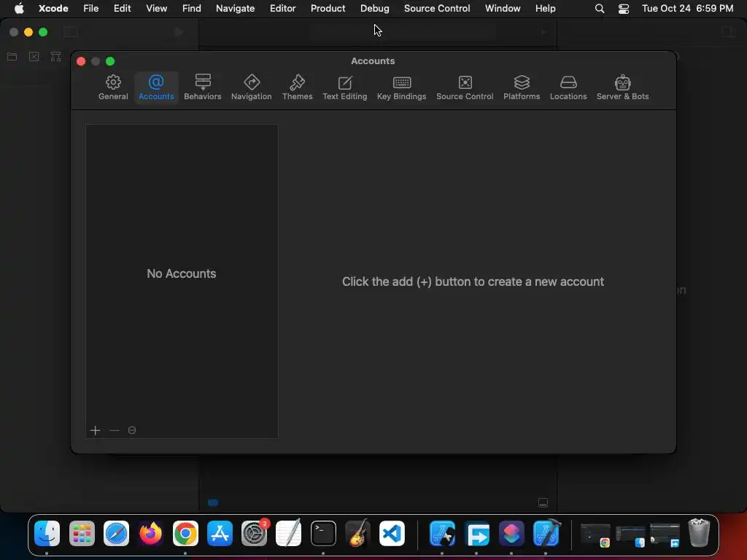
Task: Open the Help menu
Action: (x=545, y=8)
